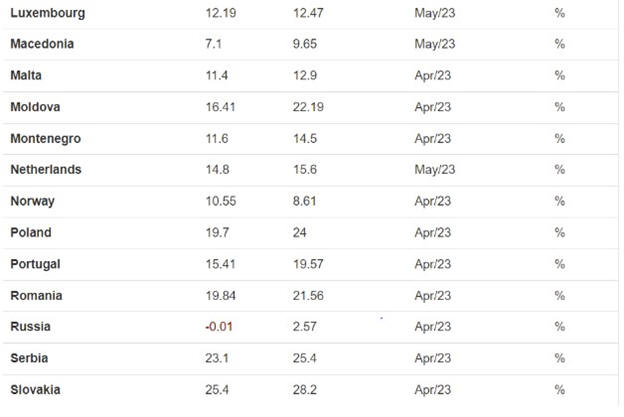624x417 pixels.
Task: Click Russia's negative -0.01 value
Action: pos(218,326)
